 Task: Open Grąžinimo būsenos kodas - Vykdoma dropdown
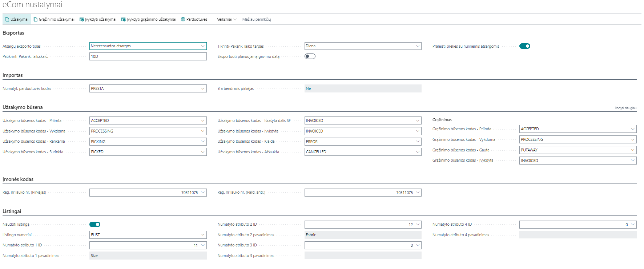click(x=633, y=139)
